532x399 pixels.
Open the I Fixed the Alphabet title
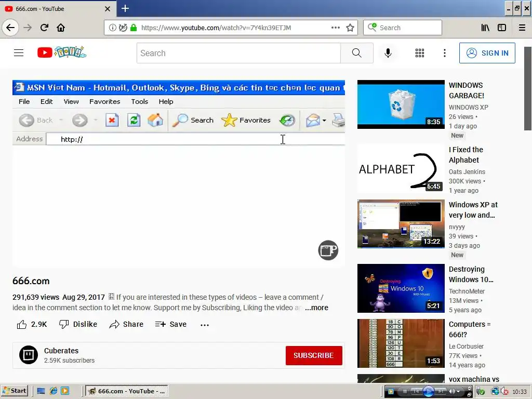(465, 155)
